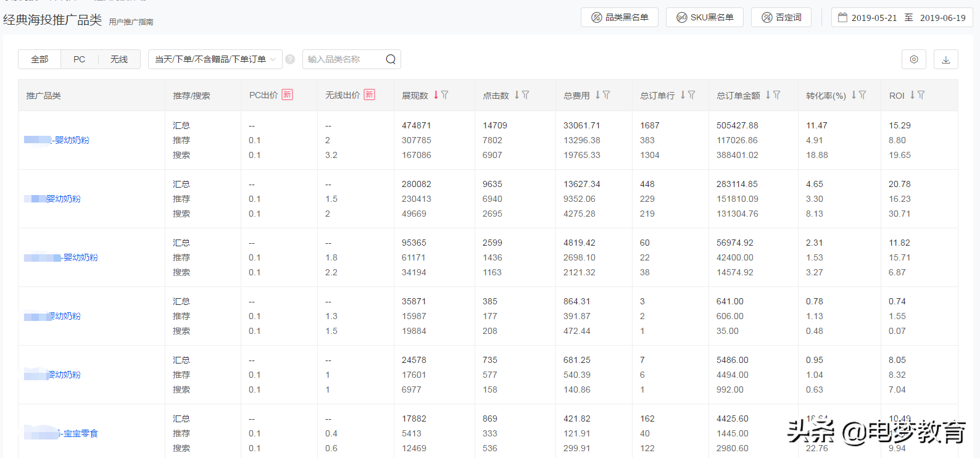The height and width of the screenshot is (458, 980).
Task: Open the filter funnel for ROI
Action: click(921, 95)
